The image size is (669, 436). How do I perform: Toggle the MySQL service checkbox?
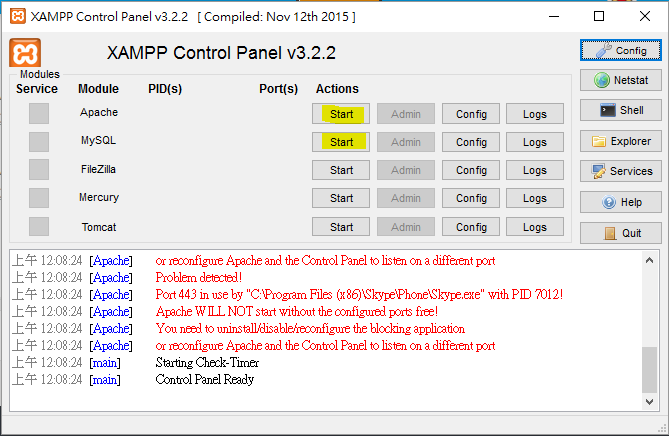point(39,142)
